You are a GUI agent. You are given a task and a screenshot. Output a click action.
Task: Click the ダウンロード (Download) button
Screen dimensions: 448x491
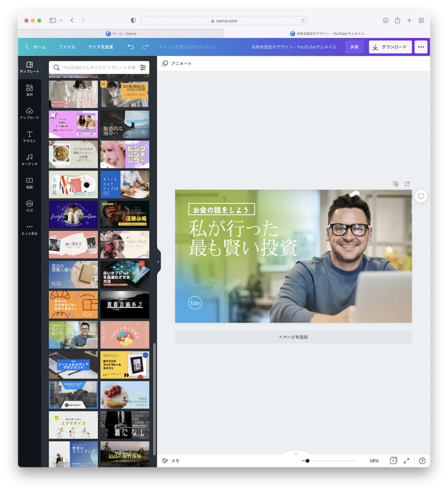[x=390, y=47]
